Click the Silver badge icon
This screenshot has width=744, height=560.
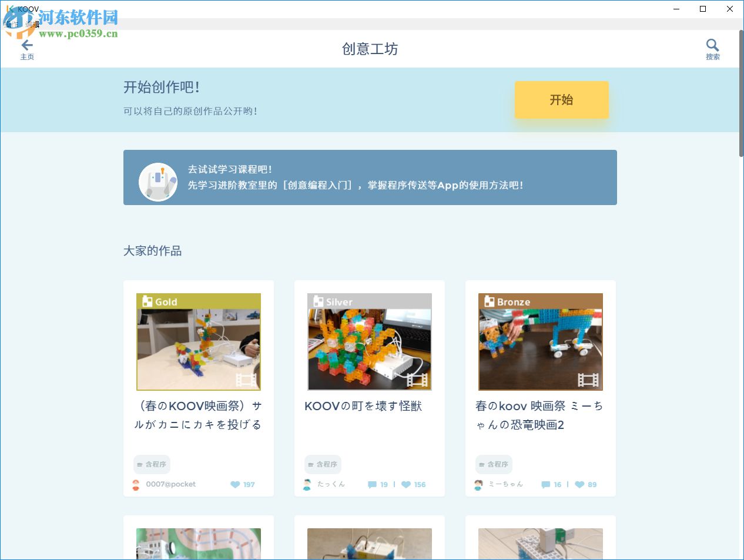[x=319, y=301]
